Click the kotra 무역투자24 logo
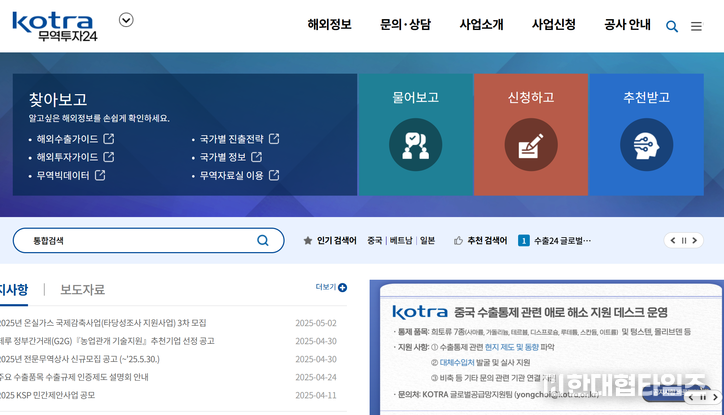This screenshot has width=724, height=415. pyautogui.click(x=54, y=27)
